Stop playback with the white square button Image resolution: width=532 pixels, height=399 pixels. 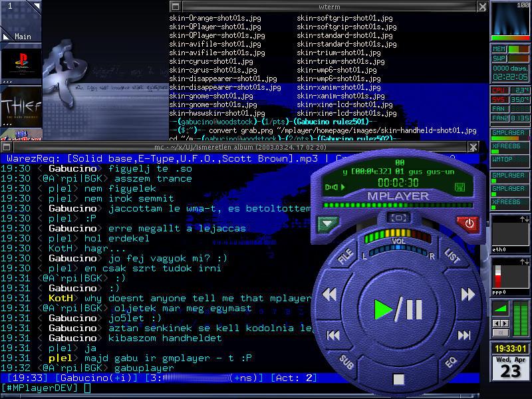click(x=398, y=380)
